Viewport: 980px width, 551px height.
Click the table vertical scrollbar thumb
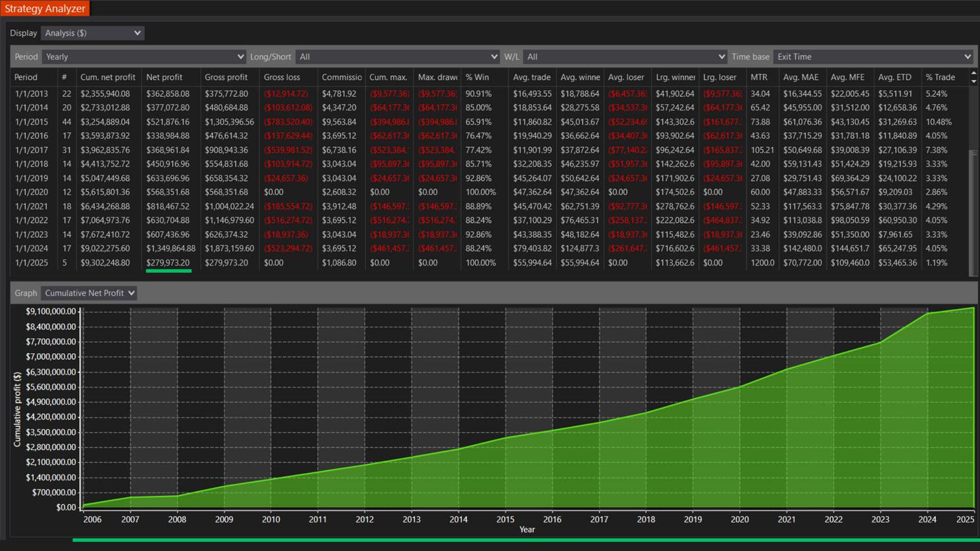tap(974, 213)
